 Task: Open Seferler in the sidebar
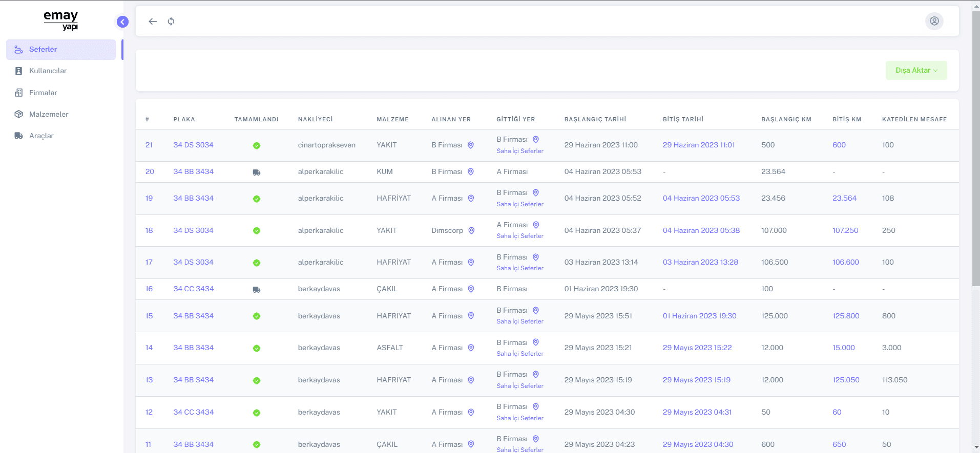(43, 50)
